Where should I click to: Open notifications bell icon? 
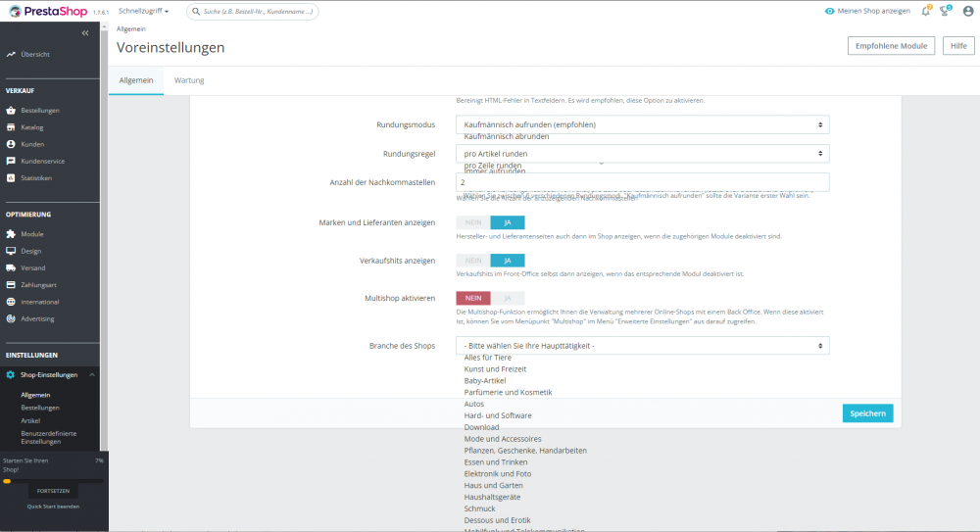pos(926,11)
